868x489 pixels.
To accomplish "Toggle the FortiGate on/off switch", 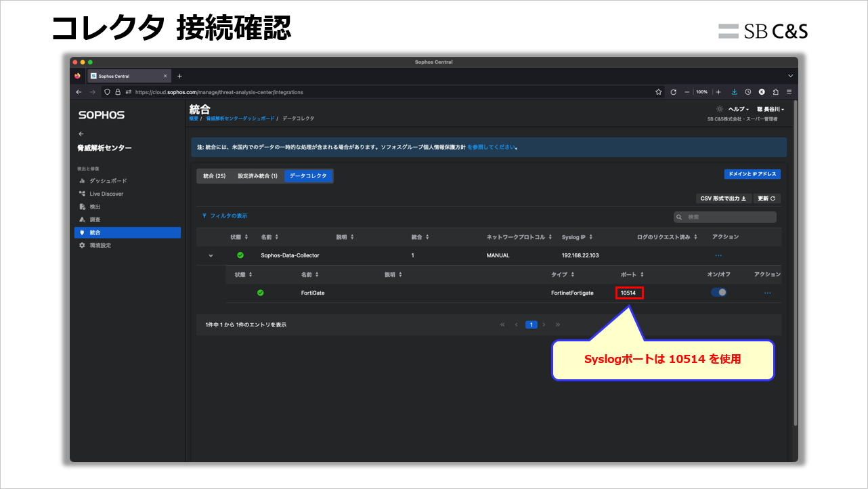I will point(719,293).
